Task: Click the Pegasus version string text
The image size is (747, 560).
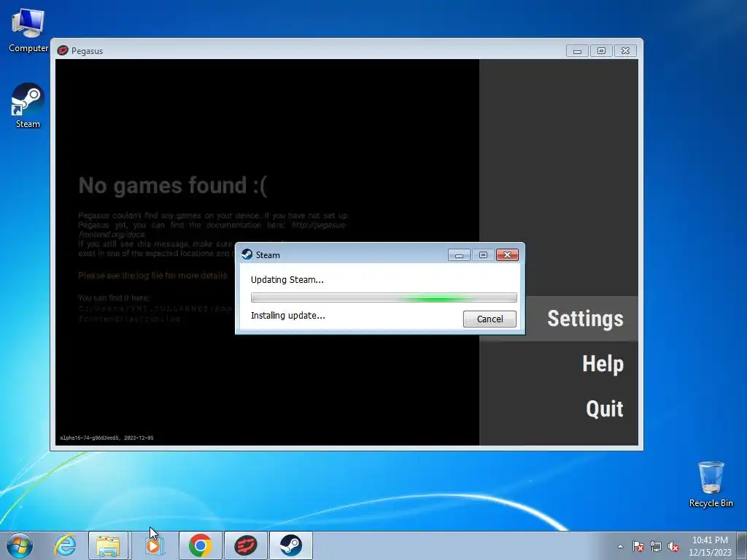Action: (x=107, y=437)
